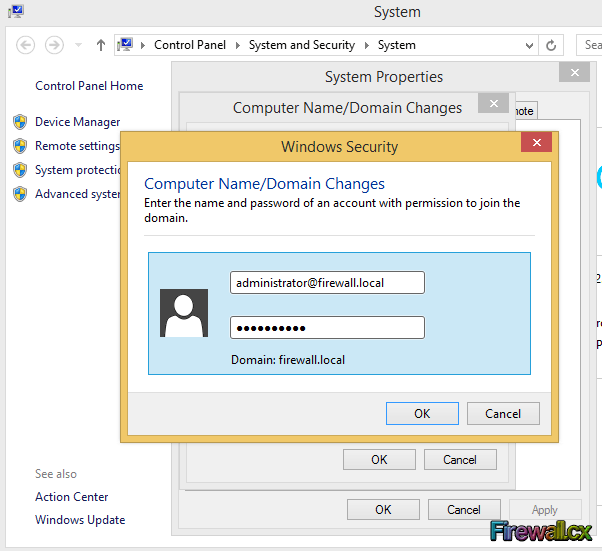
Task: Click the Apply button in System Properties
Action: [545, 510]
